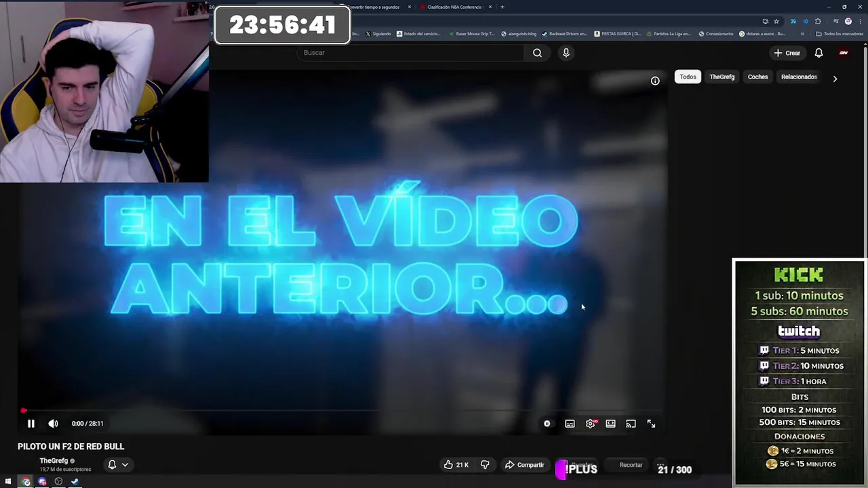Open the Todos los marcadores folder
Screen dimensions: 868x488
pos(840,34)
